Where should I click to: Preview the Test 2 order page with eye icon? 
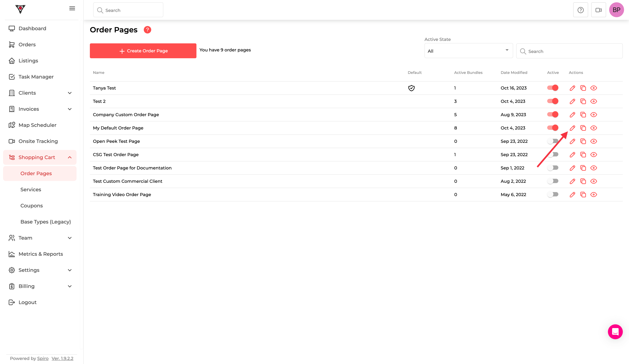point(594,101)
